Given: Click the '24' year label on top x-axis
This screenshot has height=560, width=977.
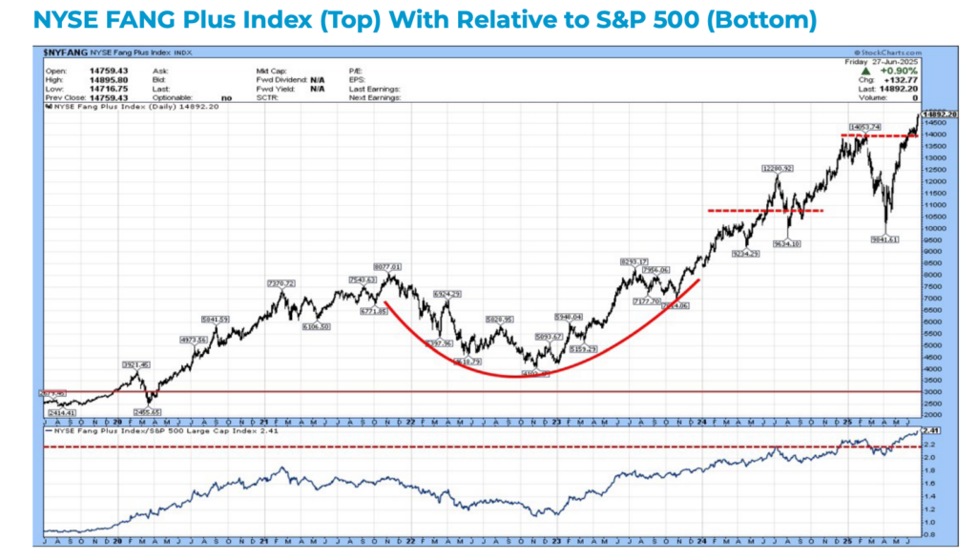Looking at the screenshot, I should [x=703, y=422].
